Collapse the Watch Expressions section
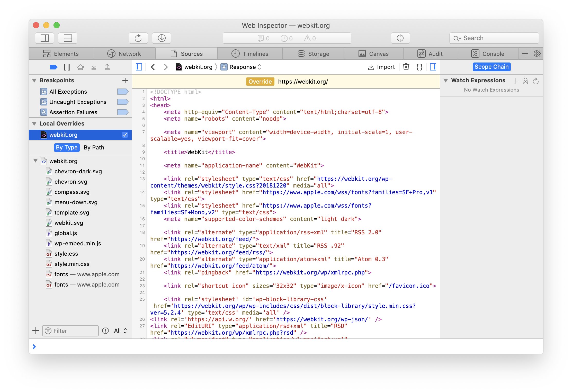Image resolution: width=572 pixels, height=392 pixels. (x=446, y=81)
